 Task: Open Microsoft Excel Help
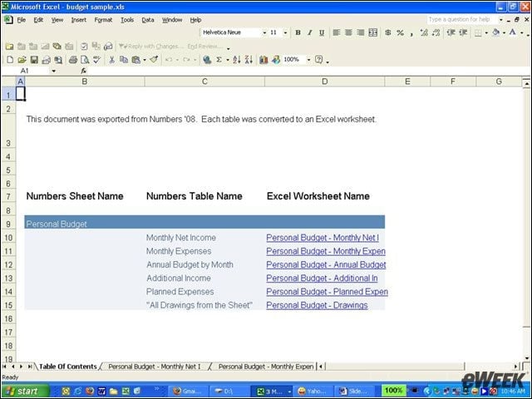[319, 60]
